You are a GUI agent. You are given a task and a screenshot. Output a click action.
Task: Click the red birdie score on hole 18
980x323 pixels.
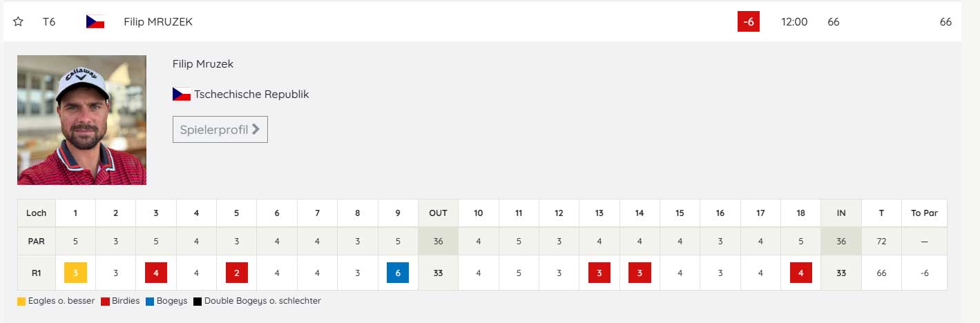click(801, 273)
